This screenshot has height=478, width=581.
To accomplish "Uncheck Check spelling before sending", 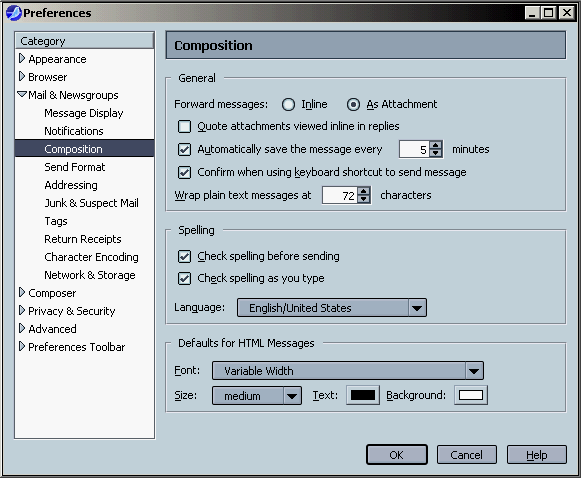I will [184, 256].
